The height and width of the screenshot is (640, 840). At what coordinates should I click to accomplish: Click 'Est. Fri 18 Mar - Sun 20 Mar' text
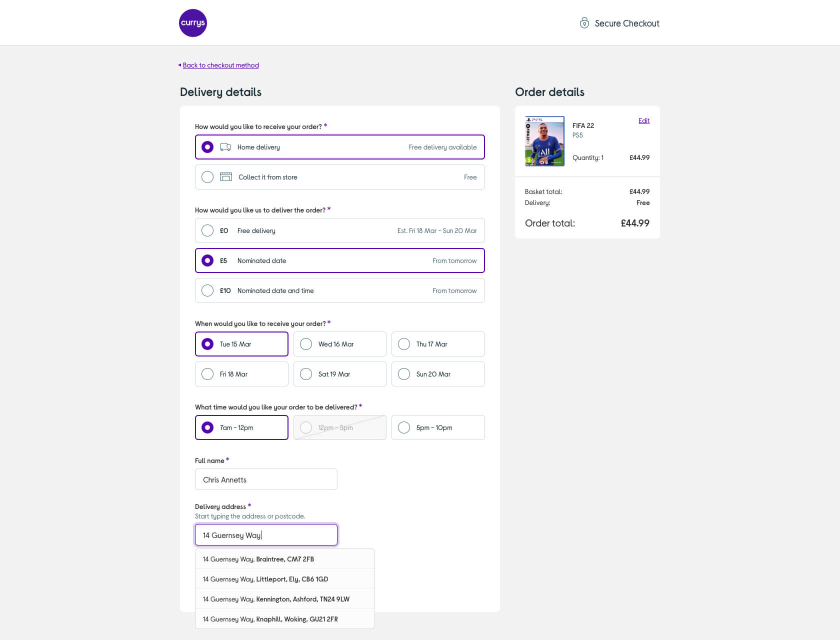coord(437,230)
